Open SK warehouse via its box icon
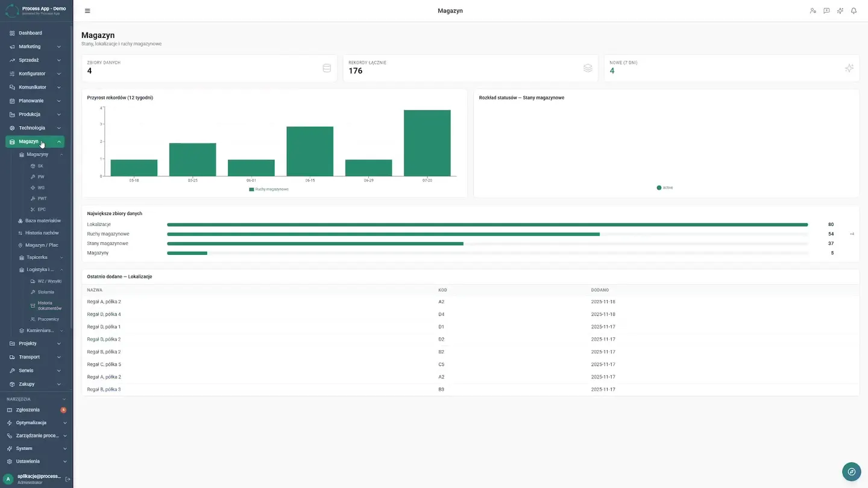The height and width of the screenshot is (488, 868). click(x=33, y=166)
